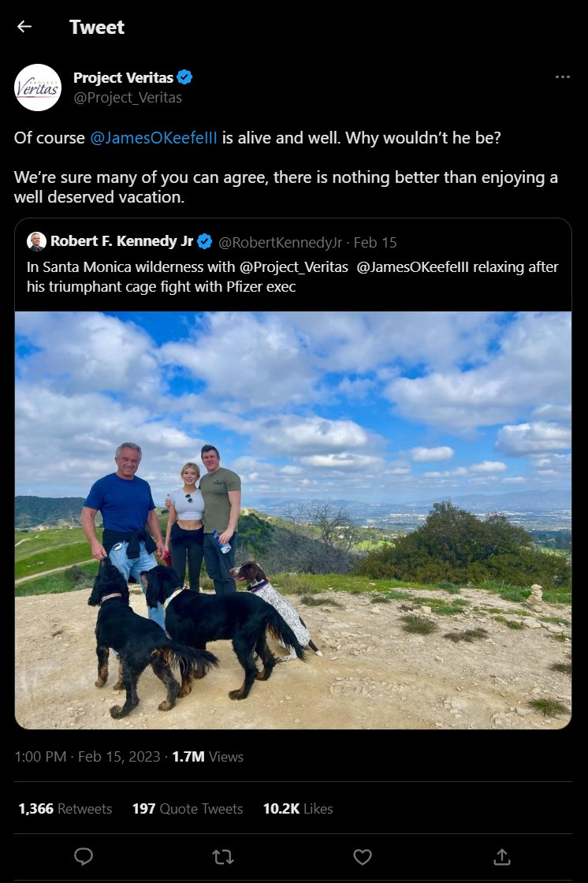Retweet using the arrows icon
The image size is (588, 883).
(x=222, y=857)
